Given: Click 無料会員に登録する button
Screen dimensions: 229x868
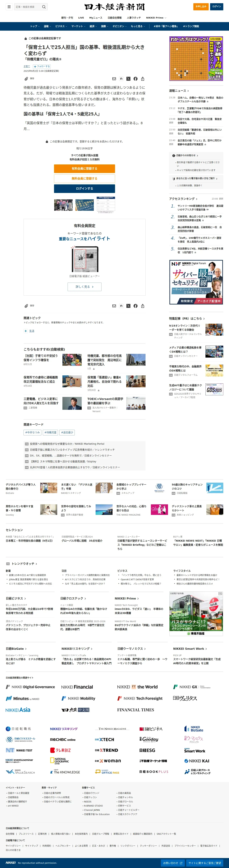Looking at the screenshot, I should 84,179.
